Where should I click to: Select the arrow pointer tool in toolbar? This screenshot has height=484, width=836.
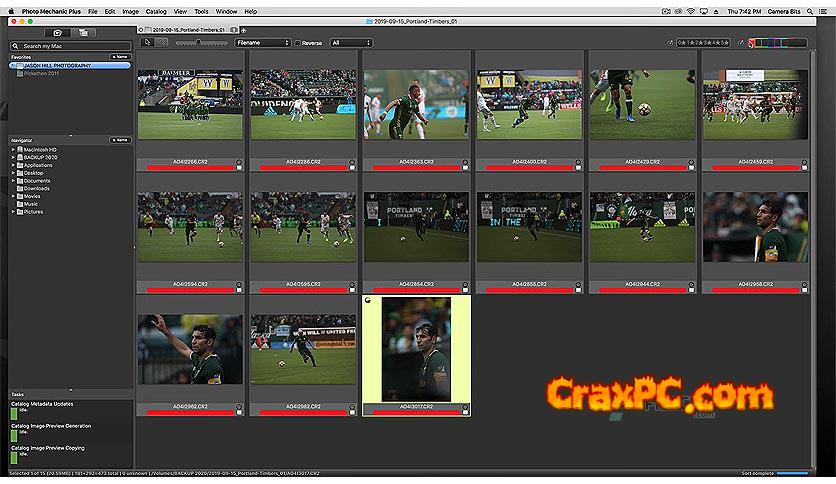[x=148, y=43]
